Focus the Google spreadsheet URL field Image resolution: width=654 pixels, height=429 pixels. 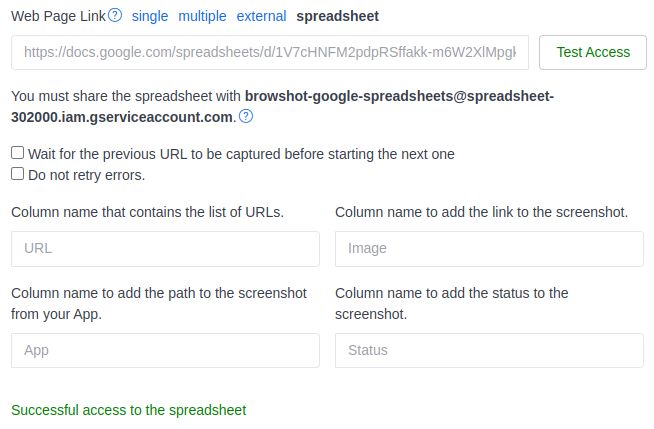[270, 53]
